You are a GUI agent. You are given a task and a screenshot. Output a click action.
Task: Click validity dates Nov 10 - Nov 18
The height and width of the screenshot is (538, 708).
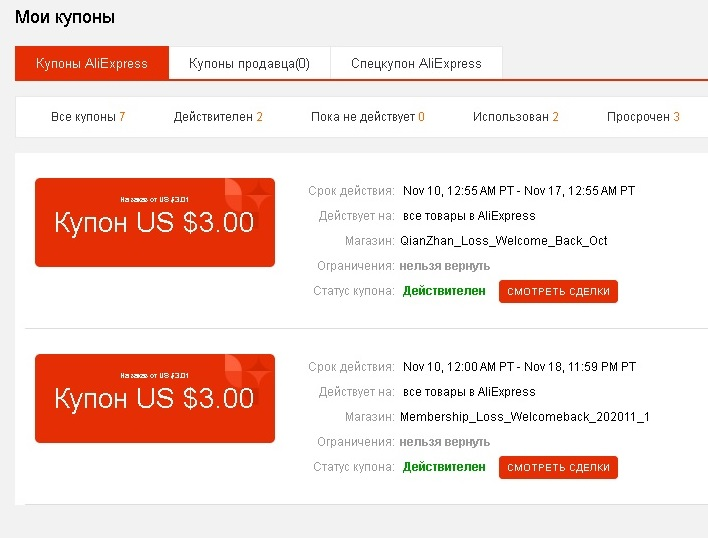pyautogui.click(x=519, y=367)
